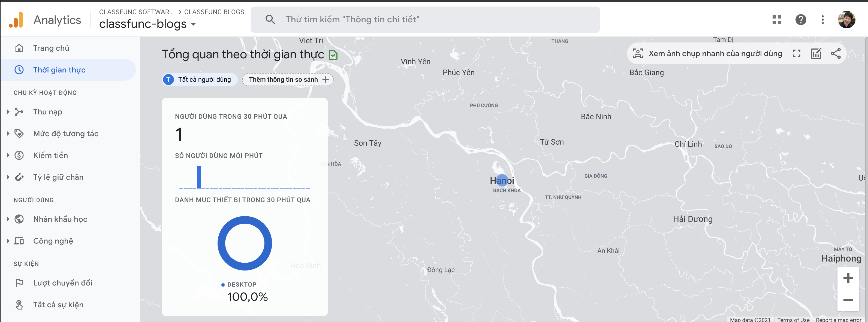Click the search input field
This screenshot has width=868, height=322.
pos(424,20)
